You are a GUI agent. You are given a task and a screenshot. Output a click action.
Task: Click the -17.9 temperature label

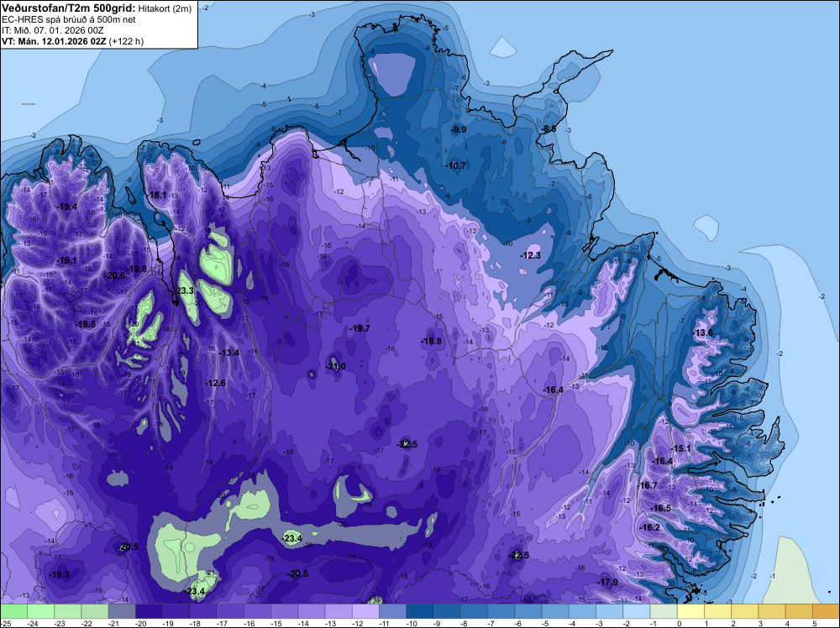pos(607,582)
